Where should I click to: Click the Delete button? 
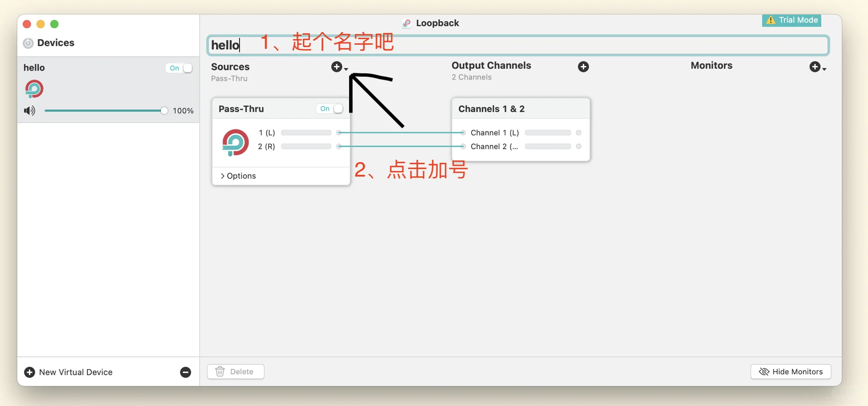click(x=236, y=372)
